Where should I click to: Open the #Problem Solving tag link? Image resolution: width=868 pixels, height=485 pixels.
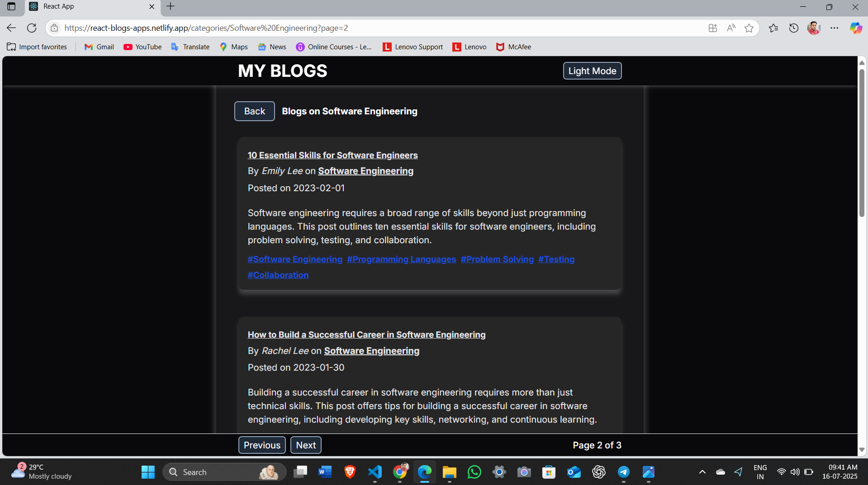pos(497,259)
